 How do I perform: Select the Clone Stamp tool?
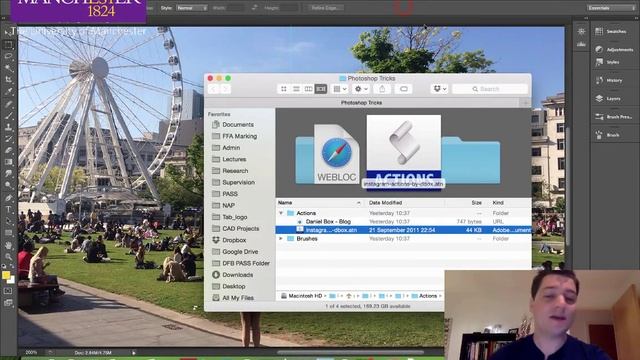click(x=8, y=127)
